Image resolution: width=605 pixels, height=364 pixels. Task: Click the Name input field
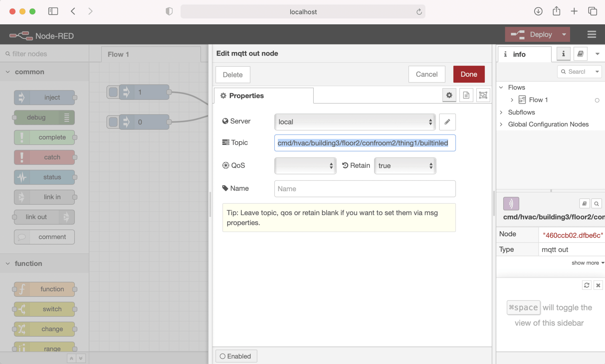pos(365,189)
